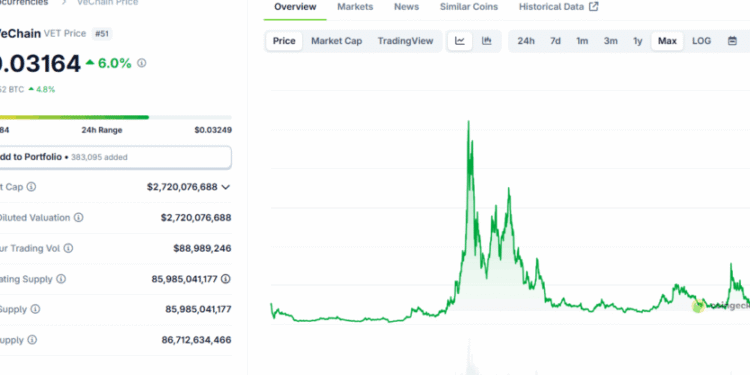Screen dimensions: 750x375
Task: Select the TradingView chart mode
Action: pos(406,41)
